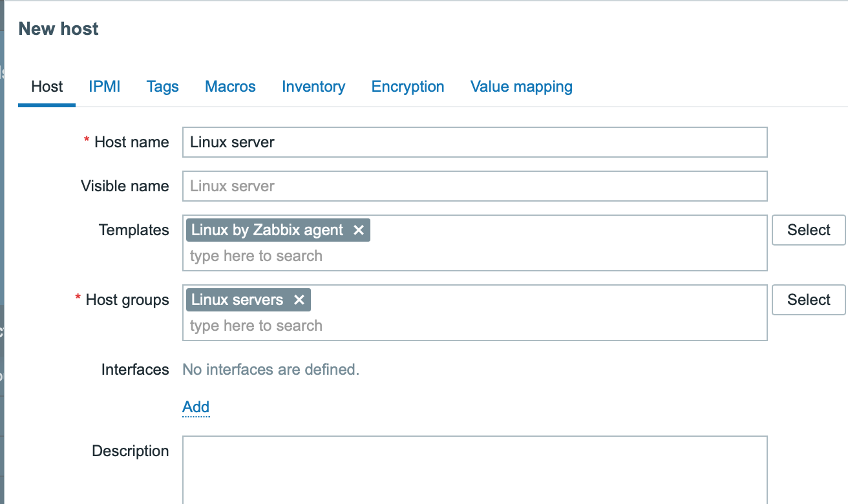This screenshot has height=504, width=848.
Task: Open the Value mapping tab
Action: pos(521,86)
